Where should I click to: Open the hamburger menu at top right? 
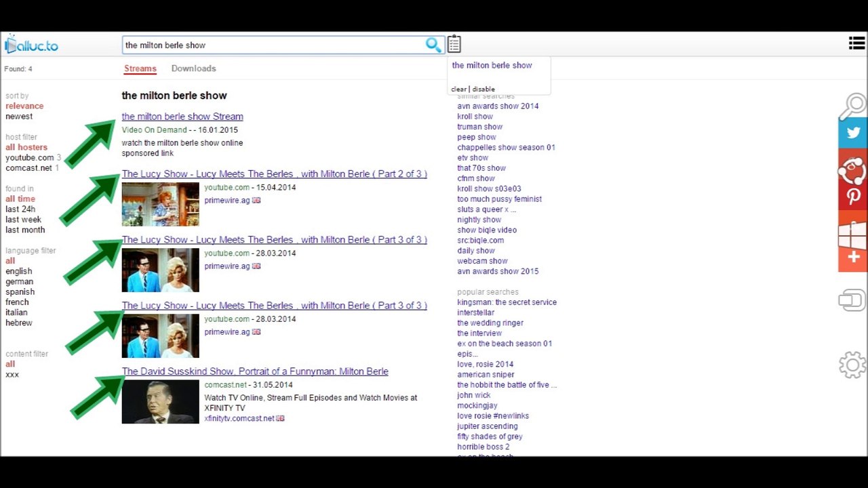tap(856, 43)
